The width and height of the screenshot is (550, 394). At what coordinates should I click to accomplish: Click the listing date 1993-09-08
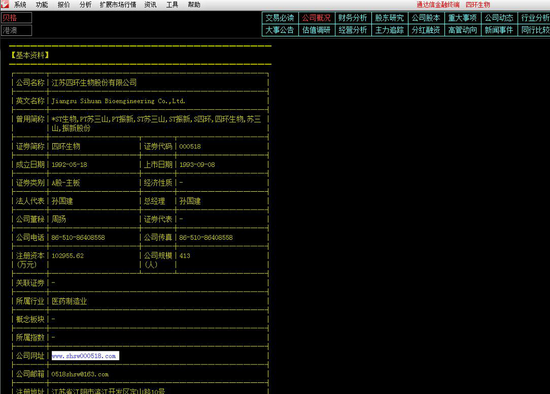[x=197, y=165]
